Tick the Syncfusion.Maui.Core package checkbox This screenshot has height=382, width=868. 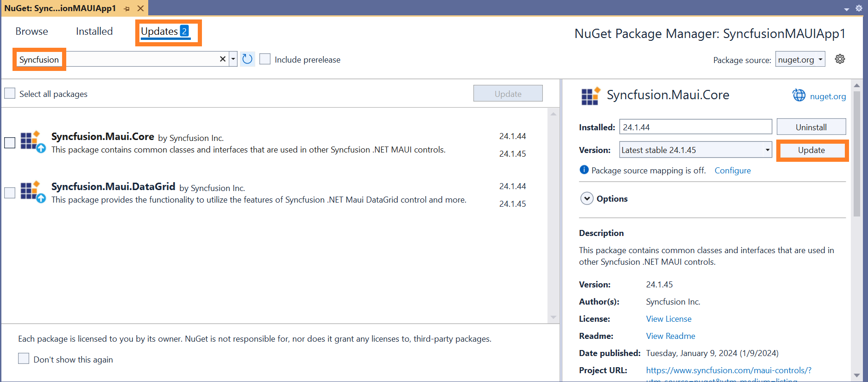tap(10, 142)
